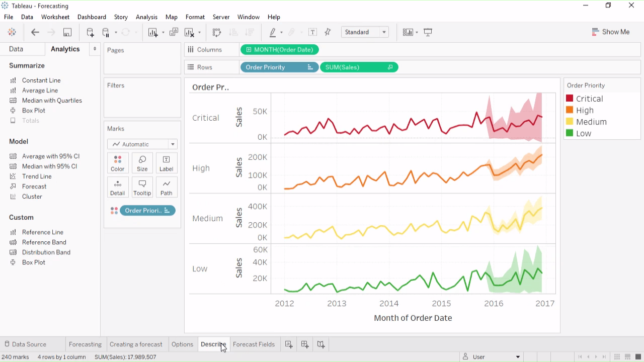Click the New Worksheet icon in tab bar

pyautogui.click(x=289, y=344)
